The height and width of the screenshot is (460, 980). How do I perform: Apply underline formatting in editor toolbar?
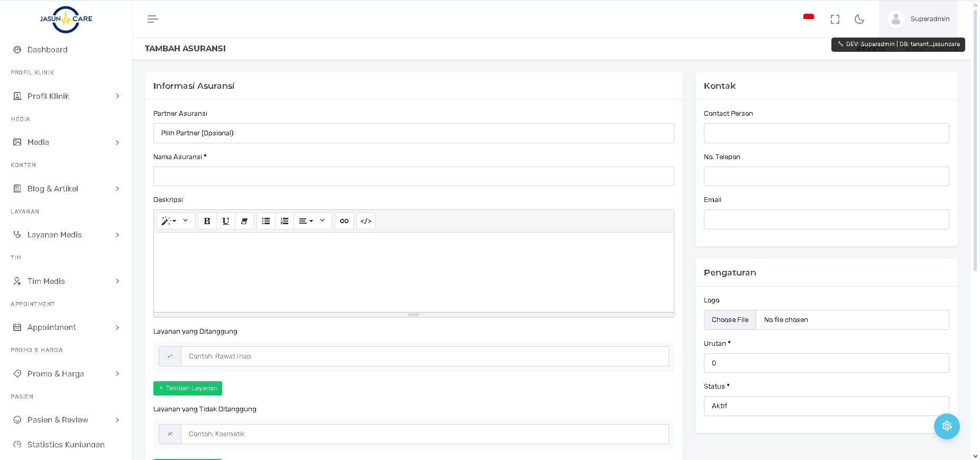point(225,221)
